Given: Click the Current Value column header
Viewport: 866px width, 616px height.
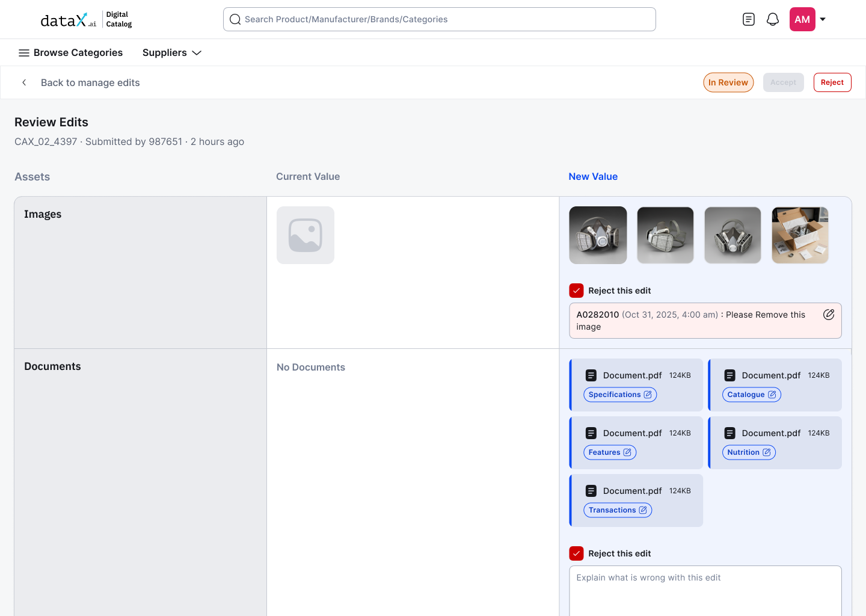Looking at the screenshot, I should click(308, 176).
